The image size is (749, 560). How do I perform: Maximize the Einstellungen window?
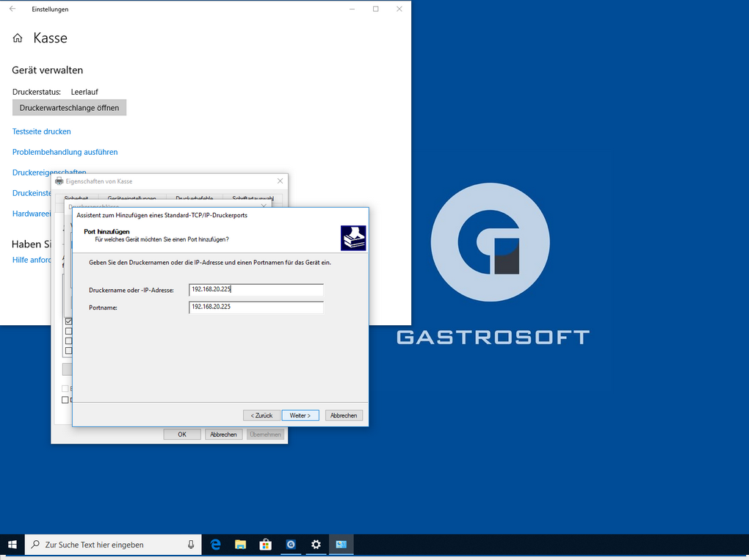pos(376,9)
